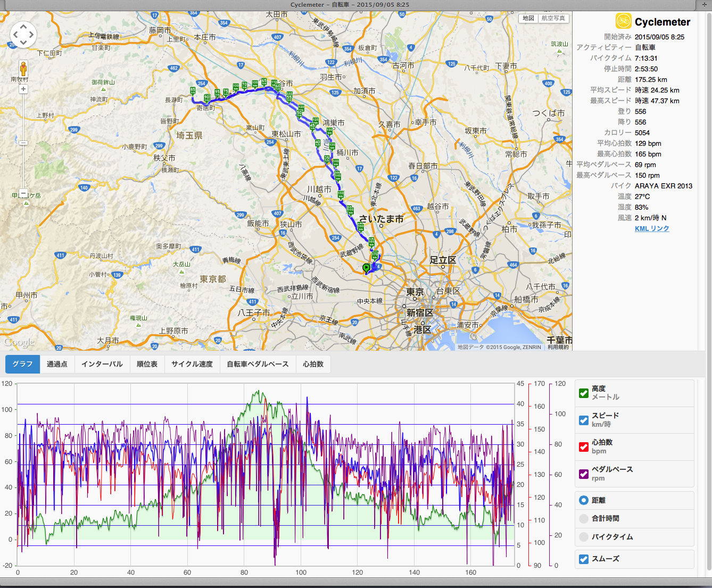Click the stopped time value 2:53:50
This screenshot has height=588, width=712.
coord(646,69)
